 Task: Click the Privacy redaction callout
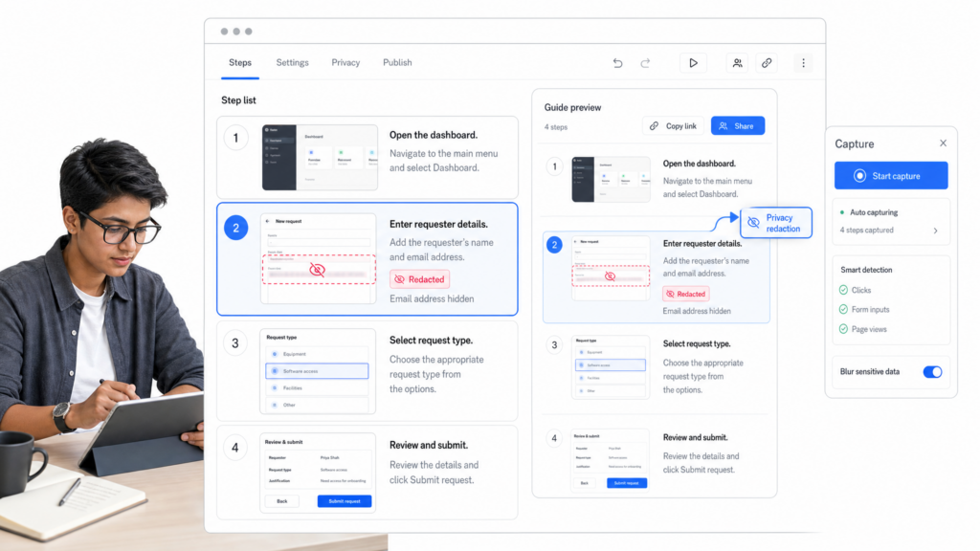pyautogui.click(x=775, y=223)
